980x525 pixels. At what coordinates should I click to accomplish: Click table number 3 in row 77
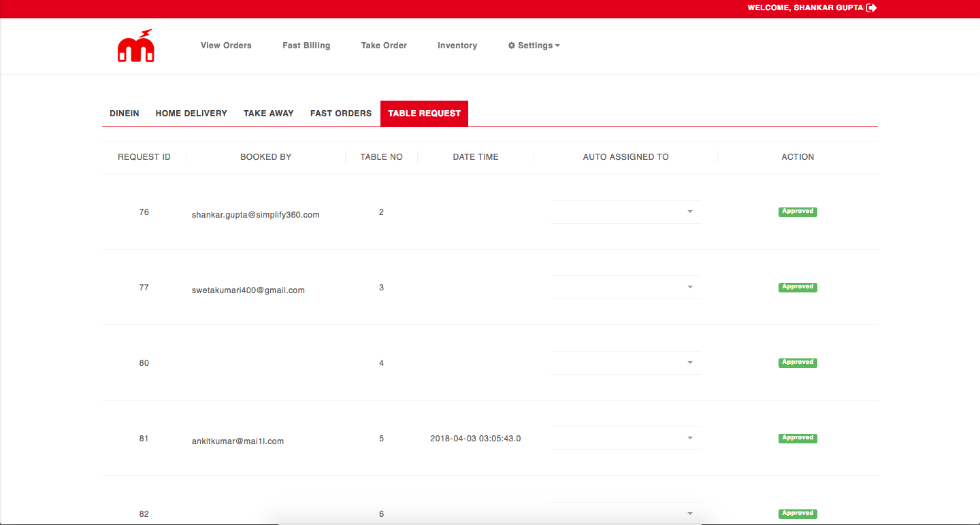(382, 288)
